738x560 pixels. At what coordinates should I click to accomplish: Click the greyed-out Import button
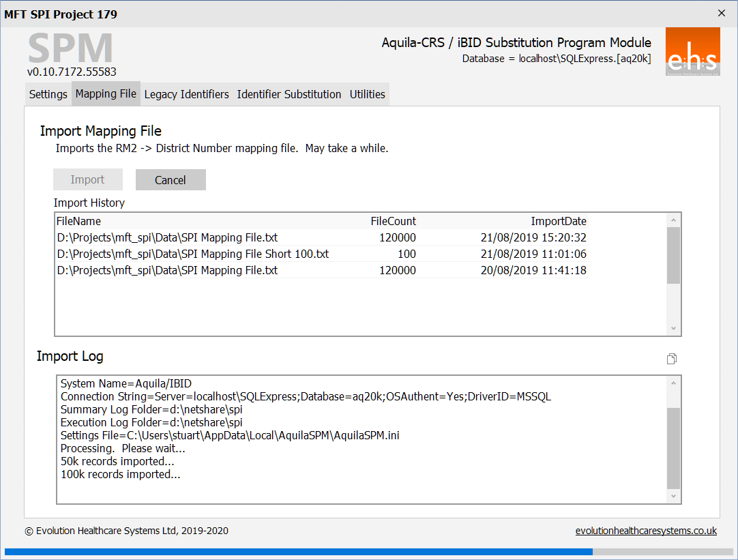[88, 180]
